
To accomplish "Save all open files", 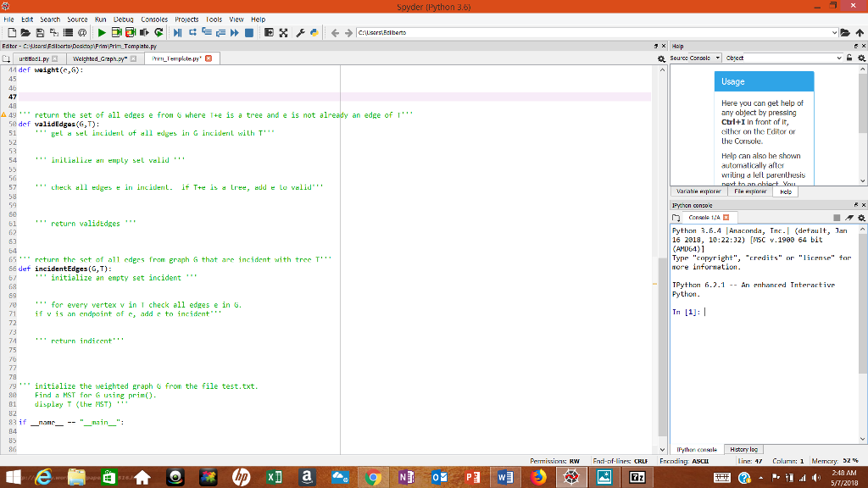I will coord(53,33).
